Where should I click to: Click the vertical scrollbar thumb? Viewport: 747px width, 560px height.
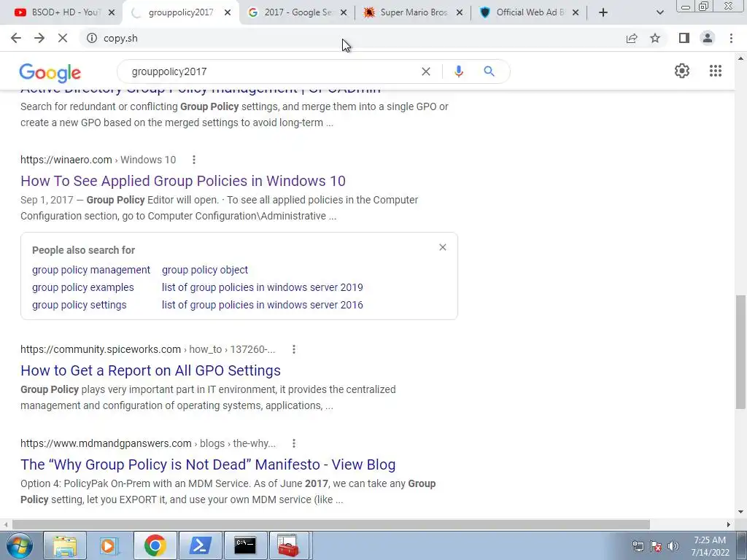pos(741,352)
